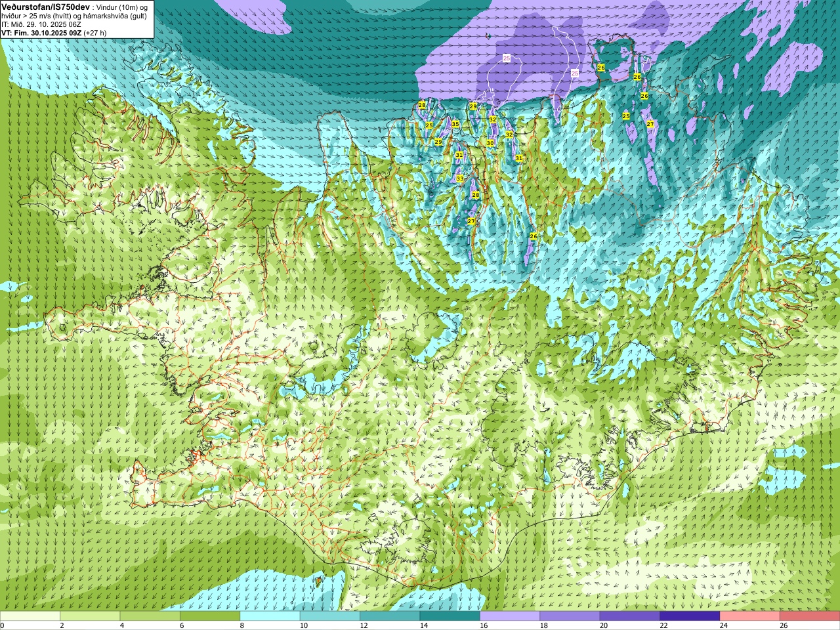Pick the 12–14 m/s teal legend swatch

pyautogui.click(x=390, y=616)
